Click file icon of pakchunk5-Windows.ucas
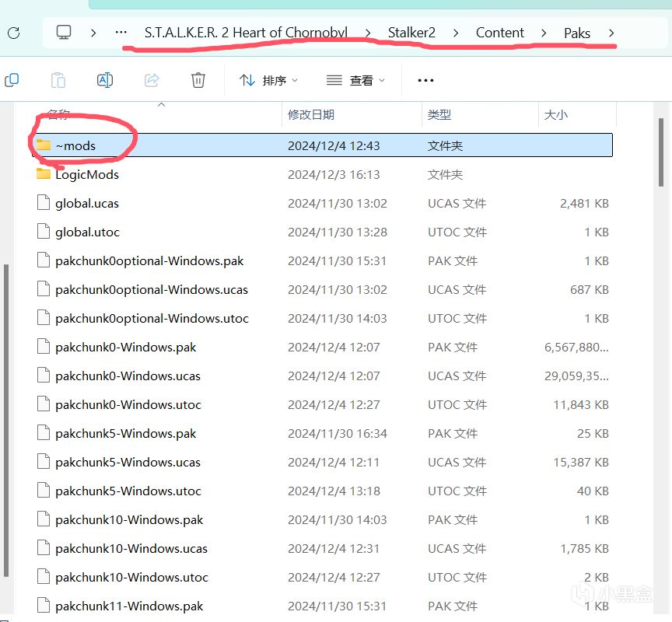This screenshot has width=672, height=622. pos(44,461)
